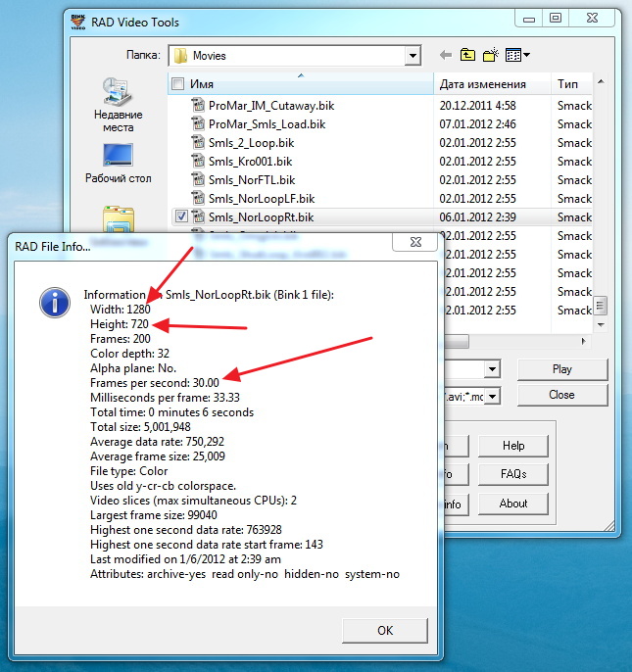
Task: Open Desktop (Рабочий стол) shortcut
Action: tap(118, 164)
